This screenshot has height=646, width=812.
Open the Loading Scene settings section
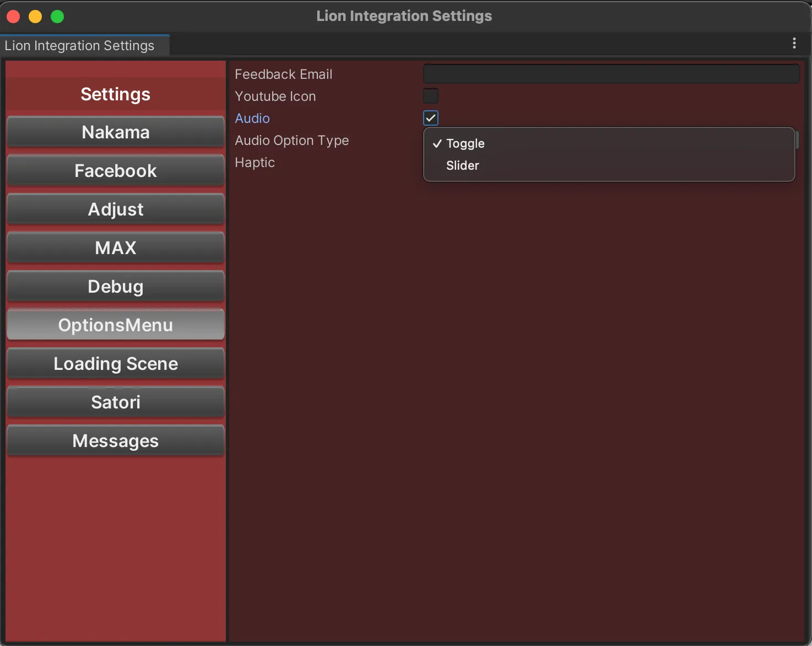(116, 364)
